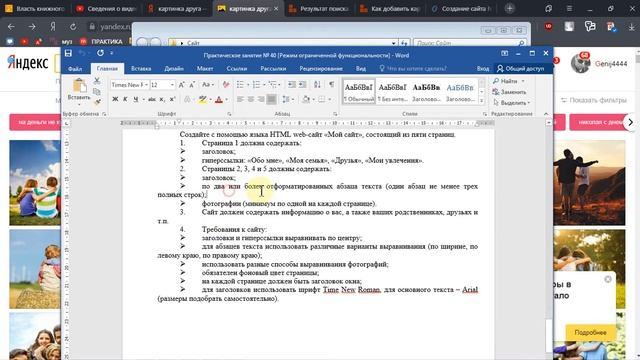Open the font name dropdown Times New Roman

coord(147,85)
